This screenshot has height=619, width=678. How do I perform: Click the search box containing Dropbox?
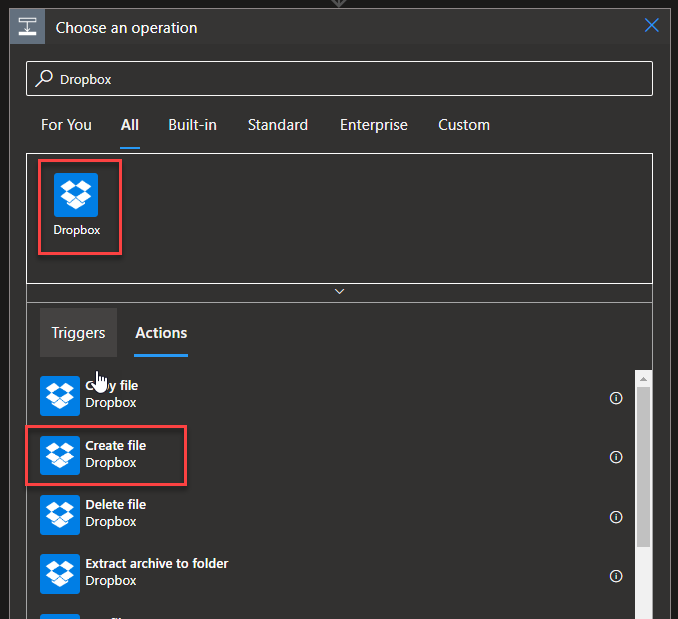click(x=340, y=78)
